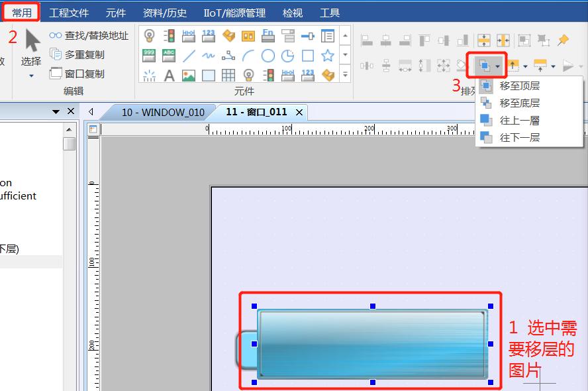Pick the list-view window-style object icon
Screen dimensions: 588x391
[x=328, y=36]
